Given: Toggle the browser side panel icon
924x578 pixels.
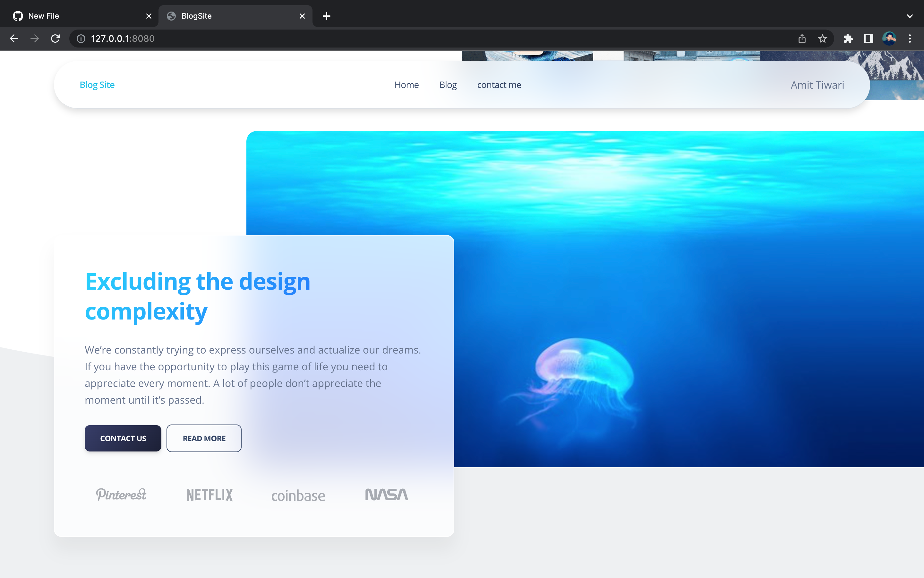Looking at the screenshot, I should point(868,39).
